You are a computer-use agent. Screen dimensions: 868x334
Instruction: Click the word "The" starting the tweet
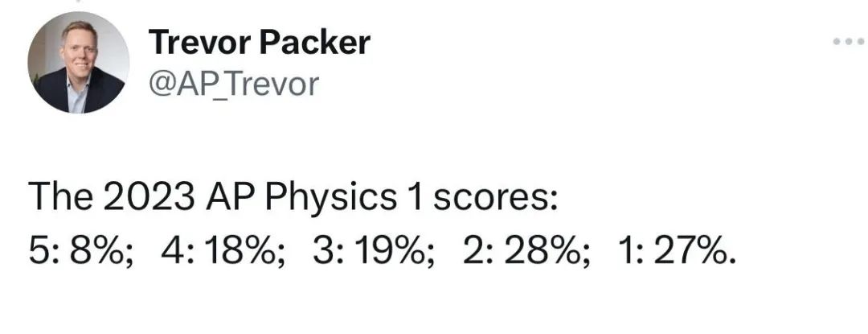61,196
